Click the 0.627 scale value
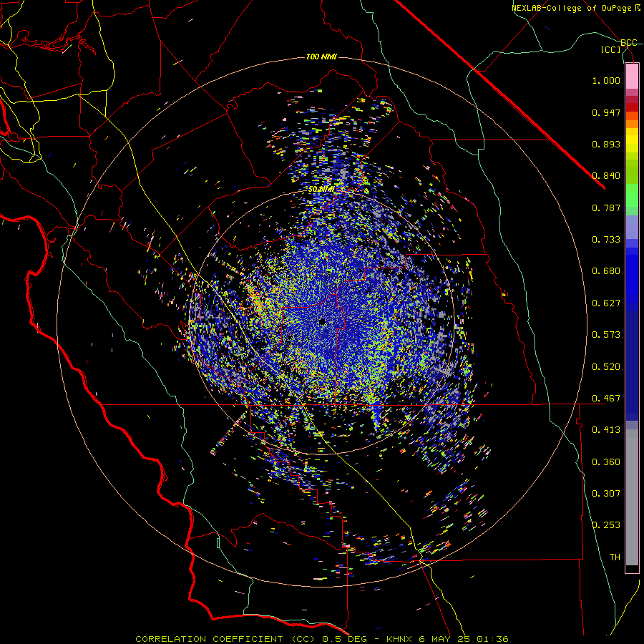Screen dimensions: 644x644 tap(606, 303)
